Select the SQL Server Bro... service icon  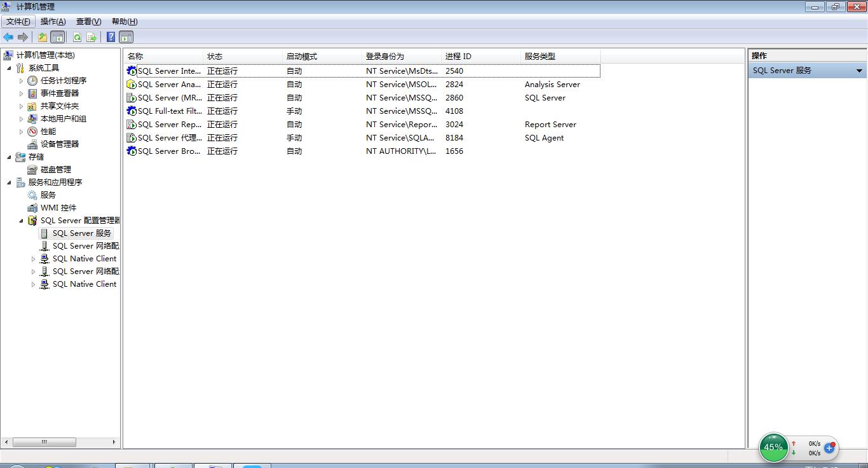point(132,151)
